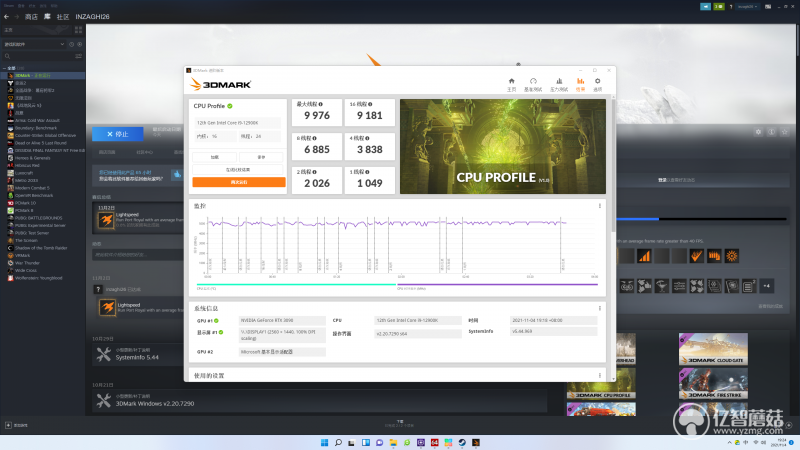Show the +4 more locked achievements

click(x=766, y=286)
